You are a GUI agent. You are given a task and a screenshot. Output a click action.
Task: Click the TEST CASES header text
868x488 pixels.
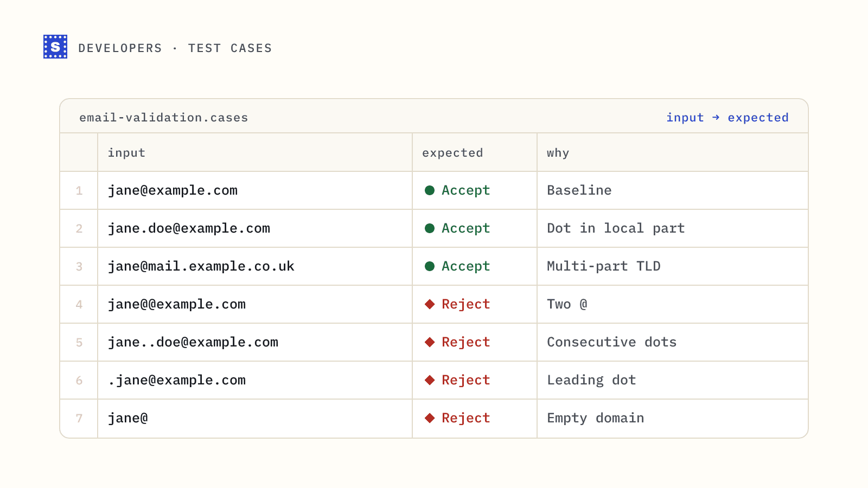coord(230,48)
